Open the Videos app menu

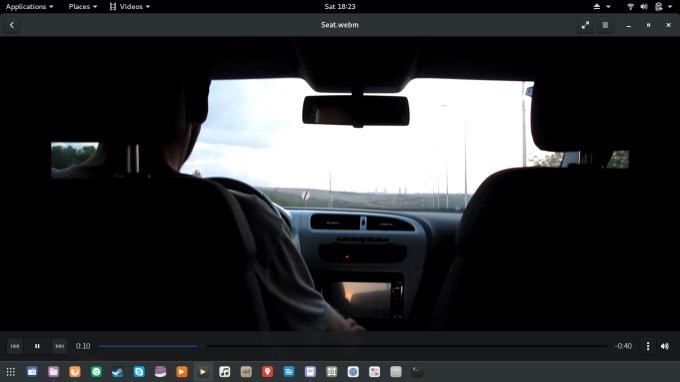pyautogui.click(x=130, y=7)
